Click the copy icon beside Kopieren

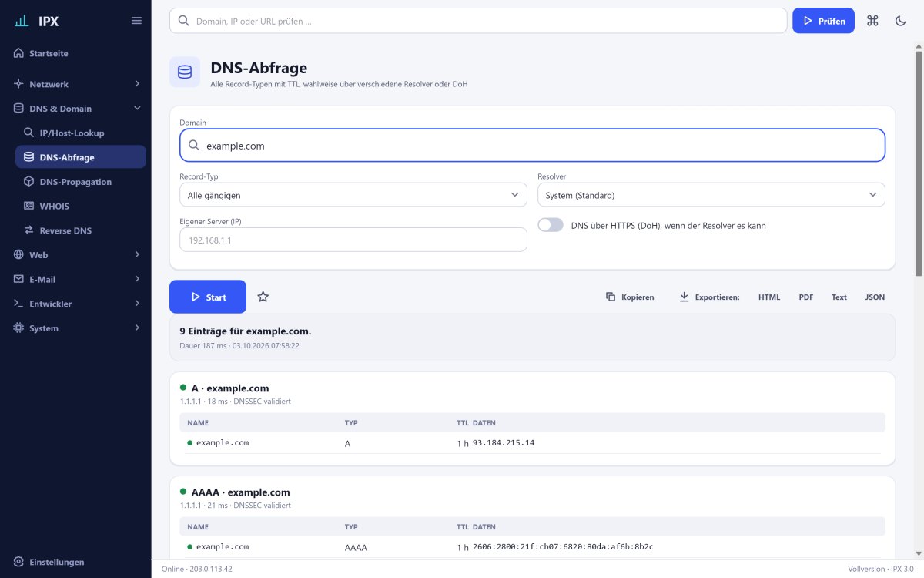611,297
